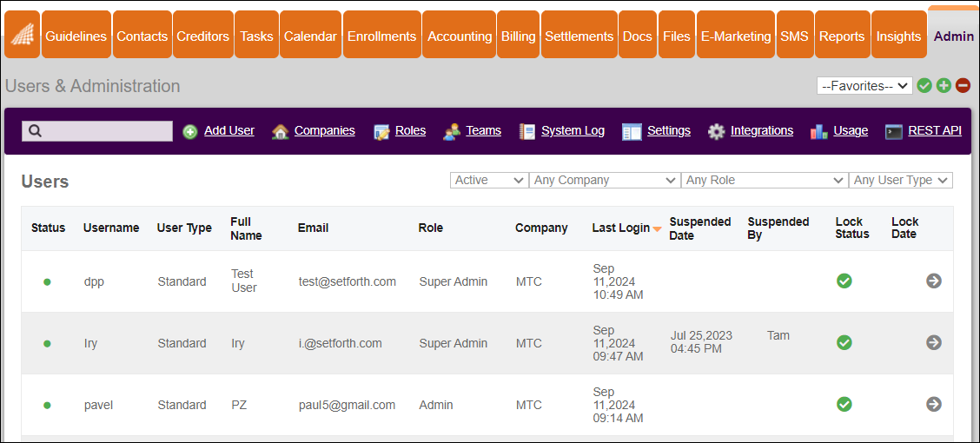The image size is (980, 443).
Task: Open the REST API link
Action: [x=935, y=130]
